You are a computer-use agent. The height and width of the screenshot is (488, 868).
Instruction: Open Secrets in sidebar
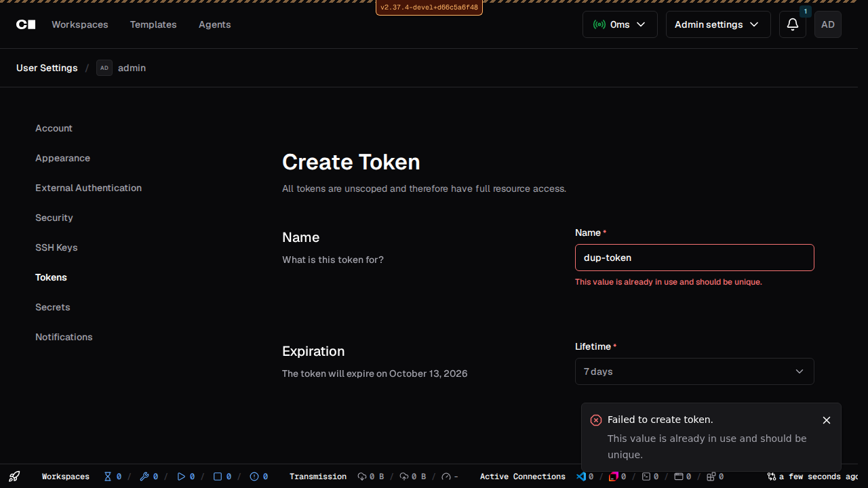[x=53, y=307]
